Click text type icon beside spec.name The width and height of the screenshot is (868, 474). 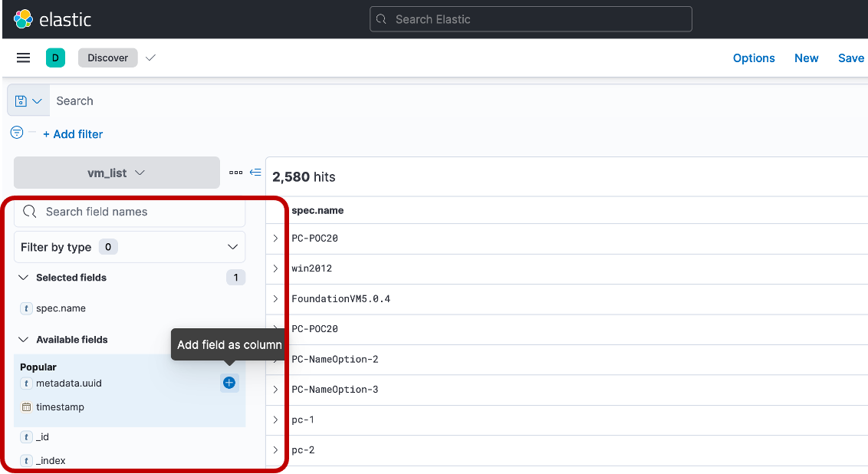pyautogui.click(x=26, y=308)
